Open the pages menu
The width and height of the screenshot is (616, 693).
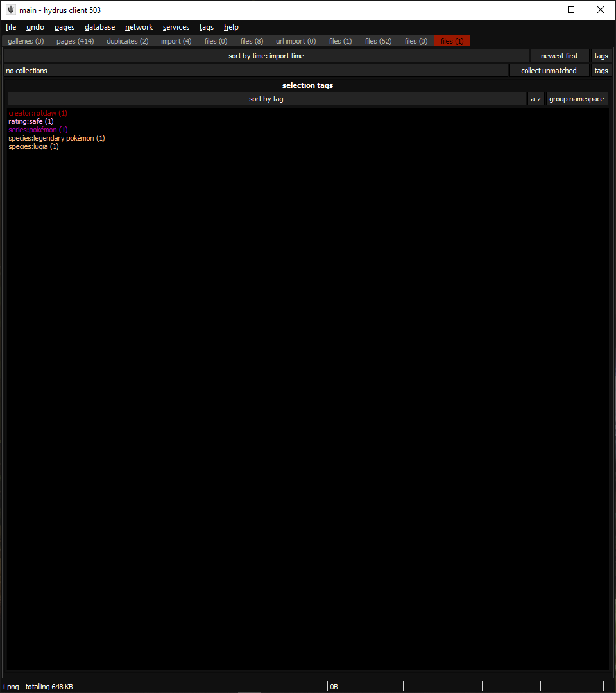tap(64, 27)
